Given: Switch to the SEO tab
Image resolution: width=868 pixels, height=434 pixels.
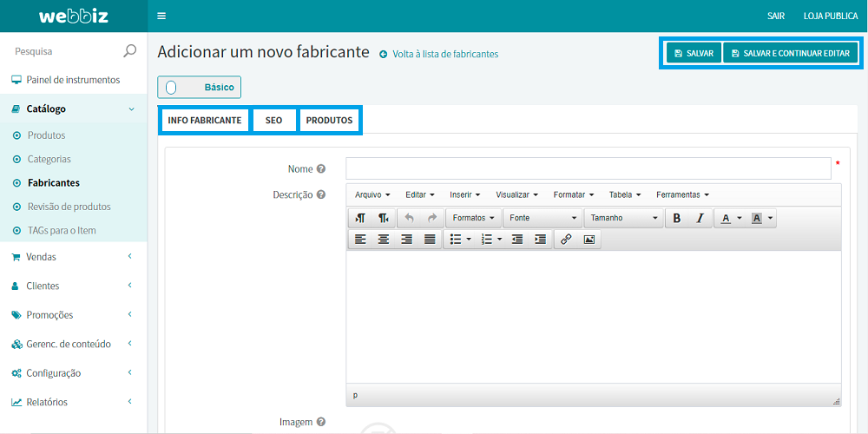Looking at the screenshot, I should coord(273,121).
